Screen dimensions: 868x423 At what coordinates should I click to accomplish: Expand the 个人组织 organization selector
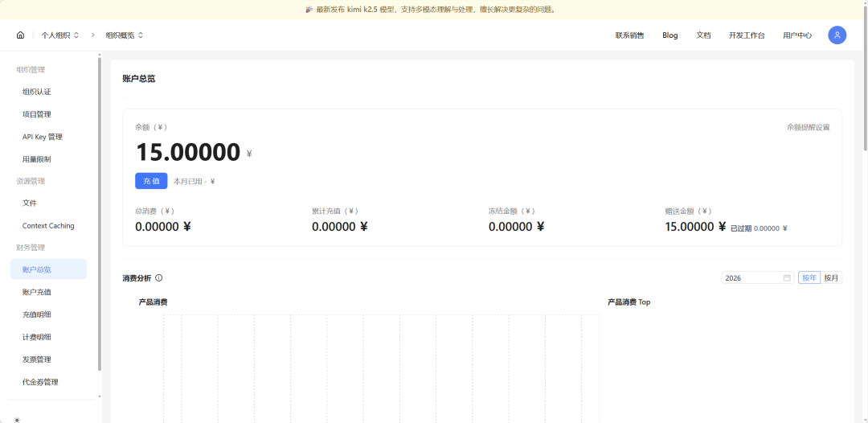(x=60, y=35)
